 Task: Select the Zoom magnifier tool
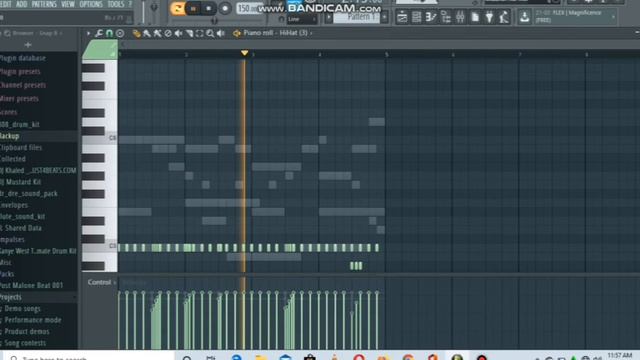210,33
